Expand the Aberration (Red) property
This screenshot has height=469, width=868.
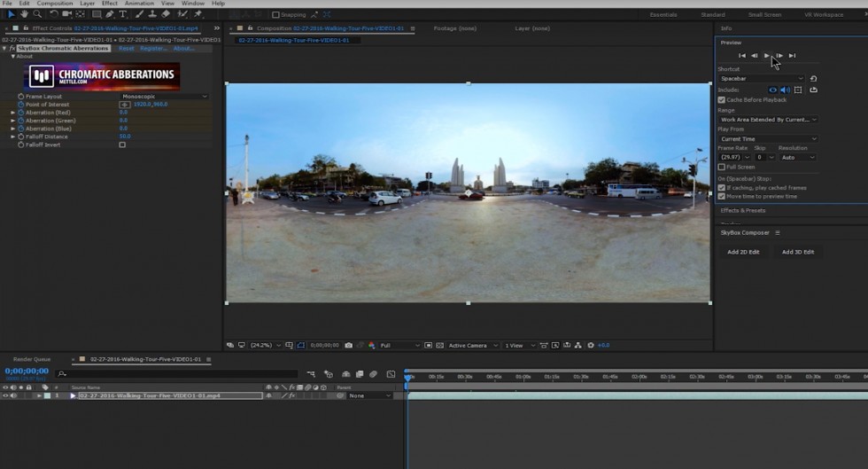coord(13,113)
